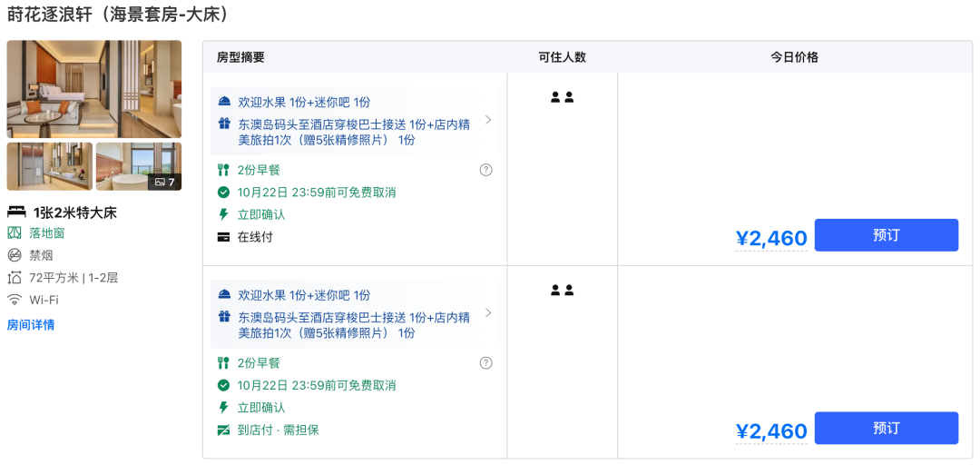Click the photo count icon showing 7
Screen dimensions: 980x465
[160, 182]
